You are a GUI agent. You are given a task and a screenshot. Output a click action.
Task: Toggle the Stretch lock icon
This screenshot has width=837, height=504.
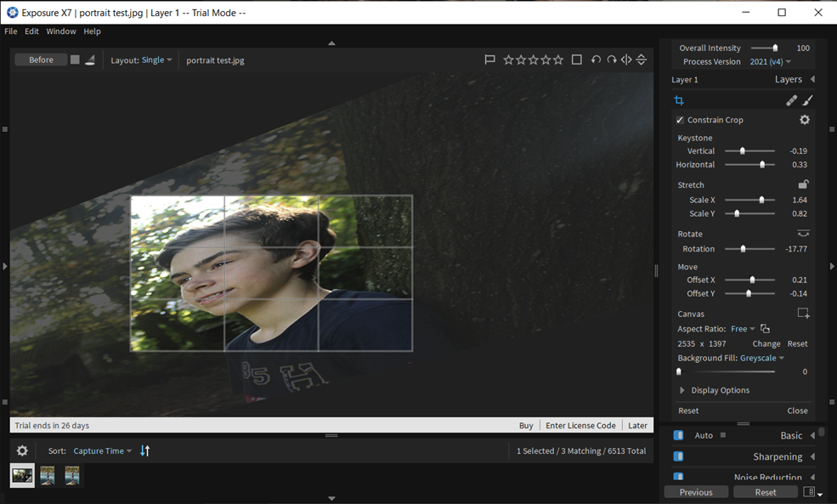click(x=804, y=184)
